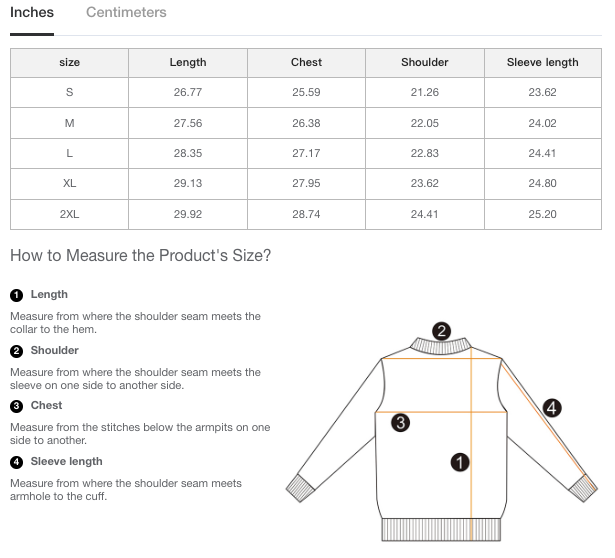This screenshot has height=558, width=615.
Task: Click the L size Length value 28.35
Action: [x=188, y=153]
